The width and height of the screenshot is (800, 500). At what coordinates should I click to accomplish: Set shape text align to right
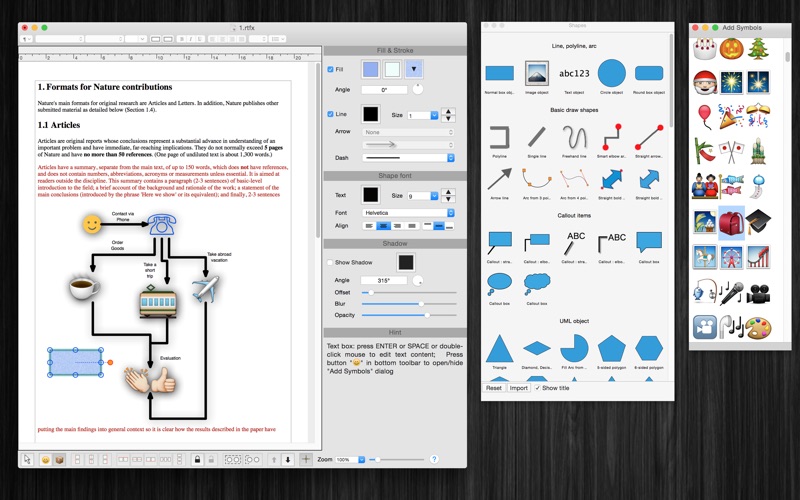tap(398, 226)
